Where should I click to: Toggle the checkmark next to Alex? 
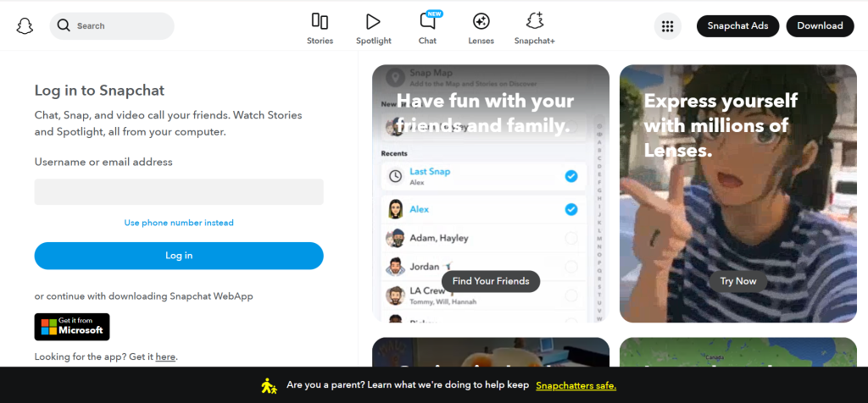[570, 209]
